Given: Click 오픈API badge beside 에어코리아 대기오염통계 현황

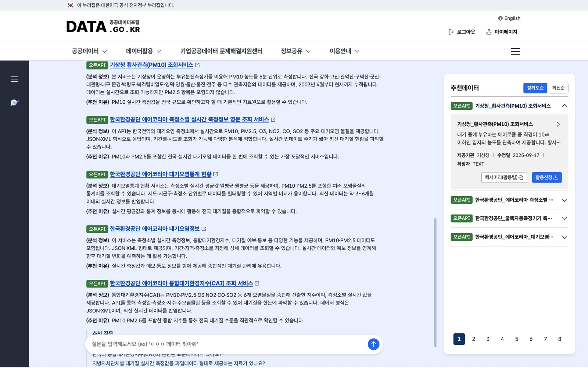Looking at the screenshot, I should pos(97,174).
